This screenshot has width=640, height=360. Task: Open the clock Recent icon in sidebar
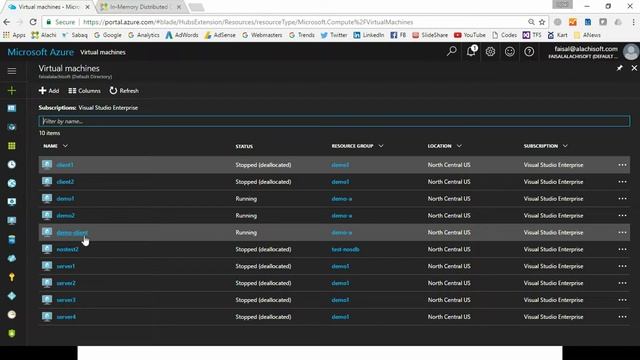[x=12, y=164]
